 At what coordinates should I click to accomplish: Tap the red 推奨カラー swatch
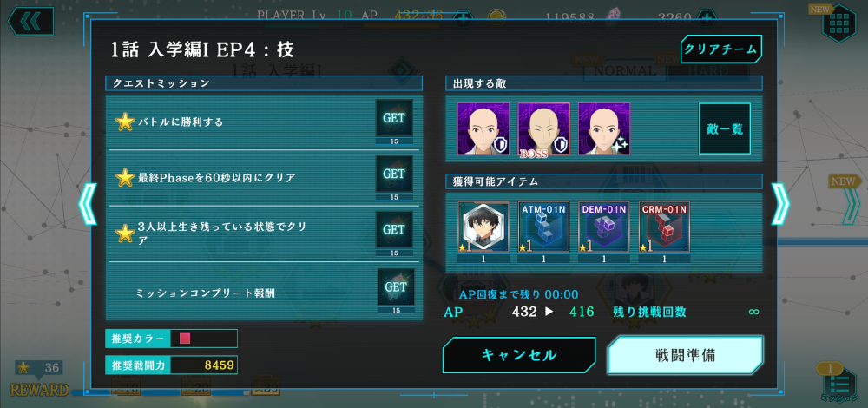tap(185, 339)
